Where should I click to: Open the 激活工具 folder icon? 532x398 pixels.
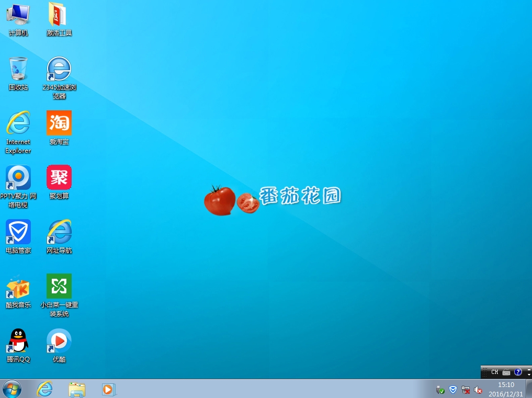tap(59, 19)
